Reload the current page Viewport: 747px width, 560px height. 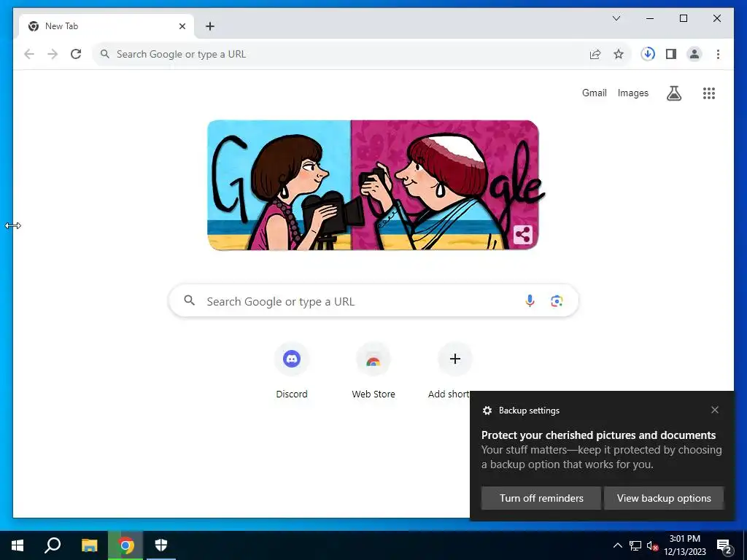[x=76, y=54]
